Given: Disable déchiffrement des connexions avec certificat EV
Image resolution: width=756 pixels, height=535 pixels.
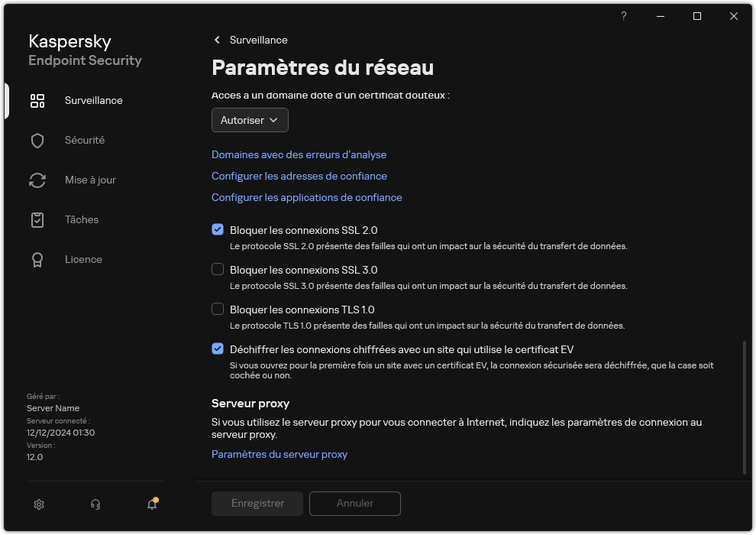Looking at the screenshot, I should tap(218, 349).
